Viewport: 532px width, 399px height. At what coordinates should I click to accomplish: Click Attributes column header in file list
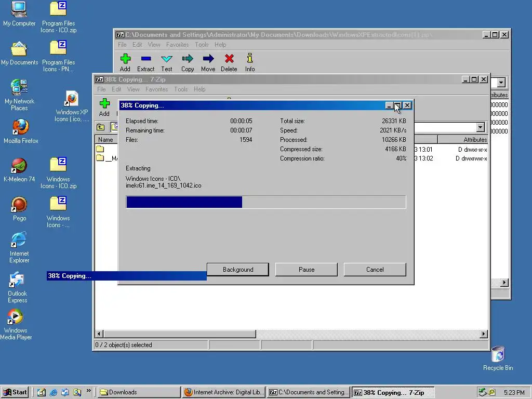pos(463,139)
